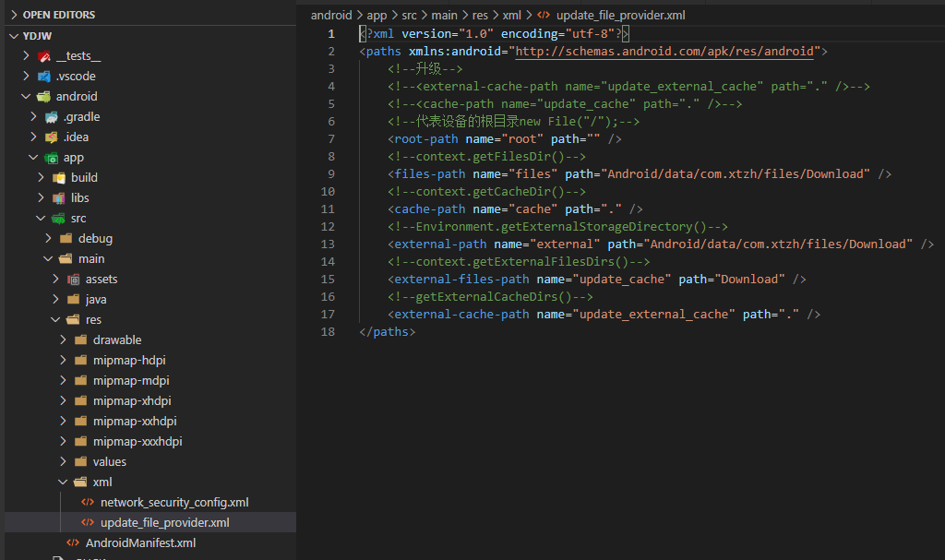Click the build folder icon
This screenshot has width=945, height=560.
[x=58, y=178]
